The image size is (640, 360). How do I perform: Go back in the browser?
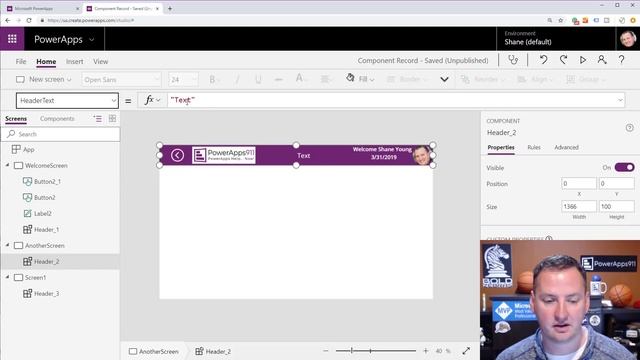tap(8, 20)
